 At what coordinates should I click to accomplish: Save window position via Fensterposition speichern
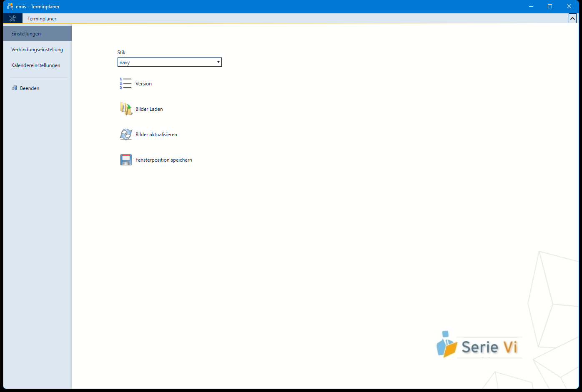coord(164,160)
